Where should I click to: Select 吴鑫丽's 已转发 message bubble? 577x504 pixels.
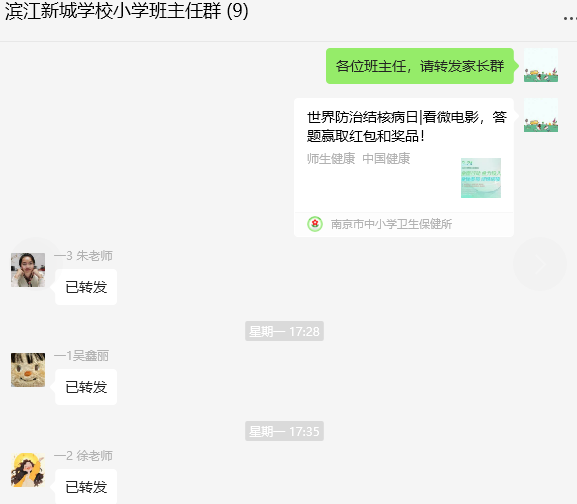[x=86, y=387]
